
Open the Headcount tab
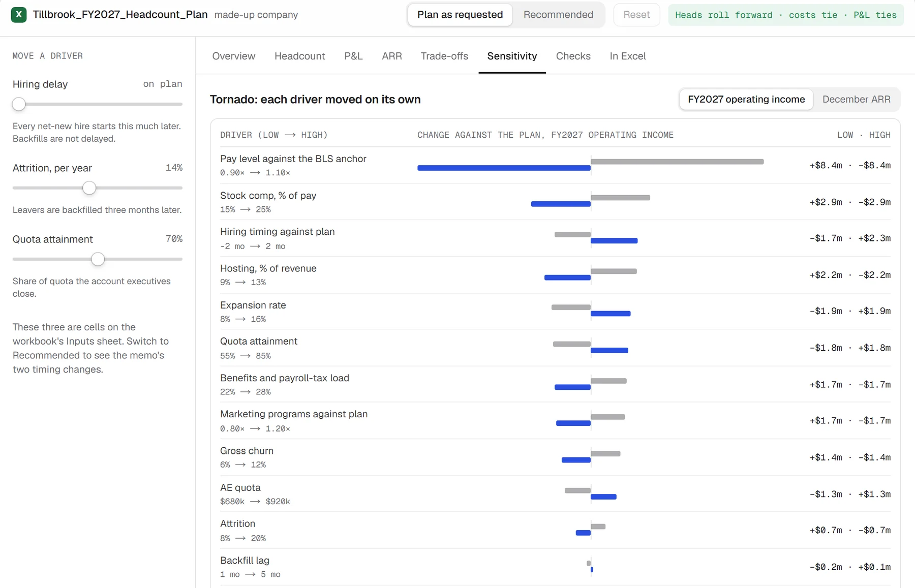pos(300,56)
